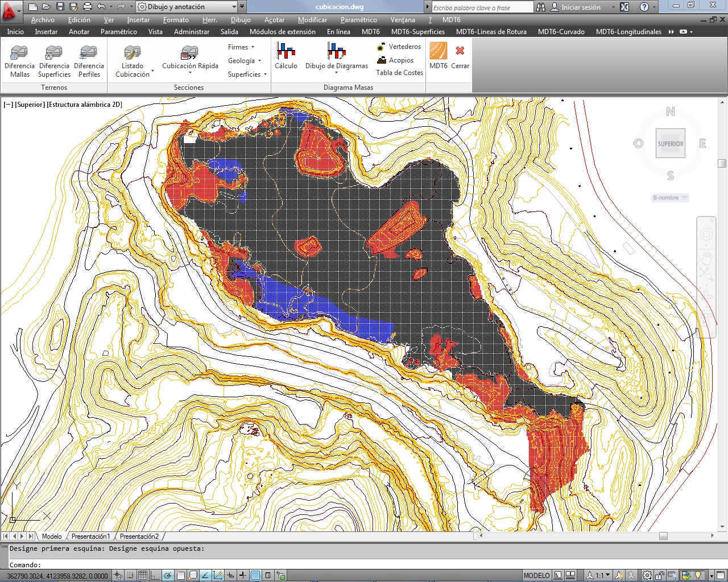Toggle ortho mode in the status bar
Screen dimensions: 728x582
point(155,575)
